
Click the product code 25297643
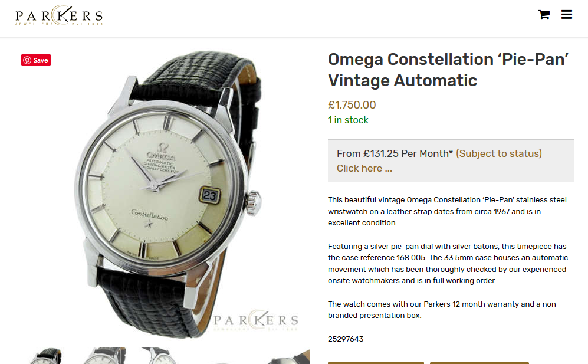pyautogui.click(x=346, y=339)
